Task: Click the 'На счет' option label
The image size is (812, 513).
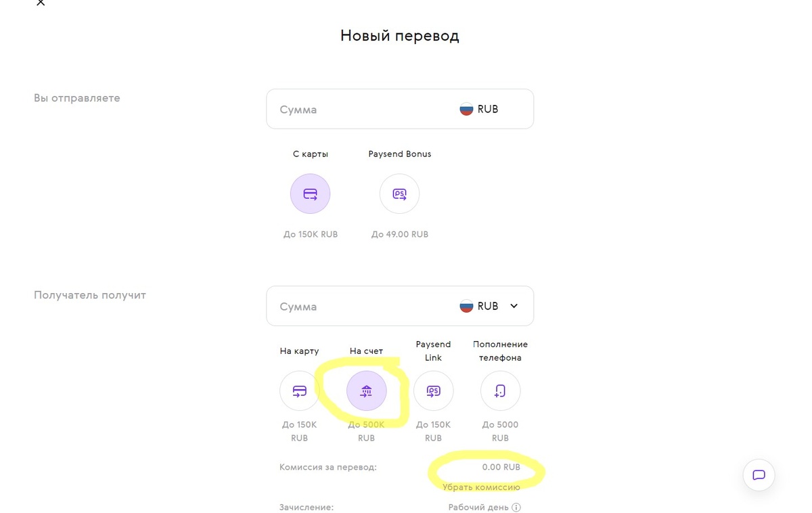Action: pyautogui.click(x=366, y=351)
